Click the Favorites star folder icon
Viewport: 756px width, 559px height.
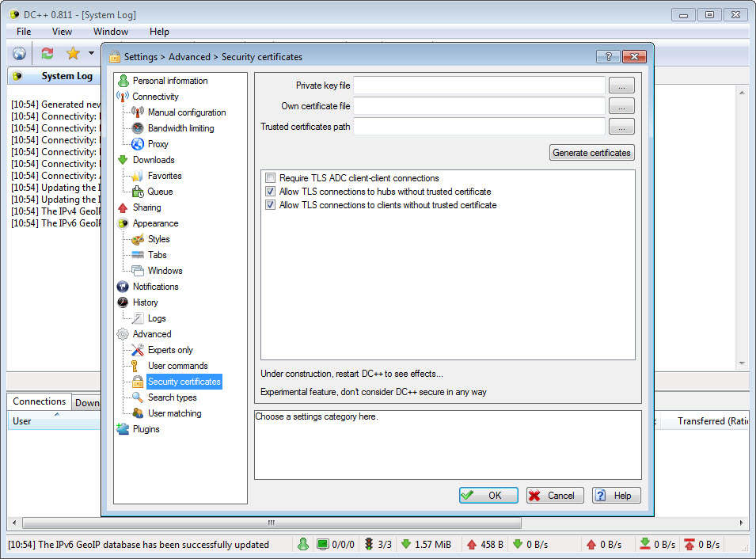(x=138, y=176)
